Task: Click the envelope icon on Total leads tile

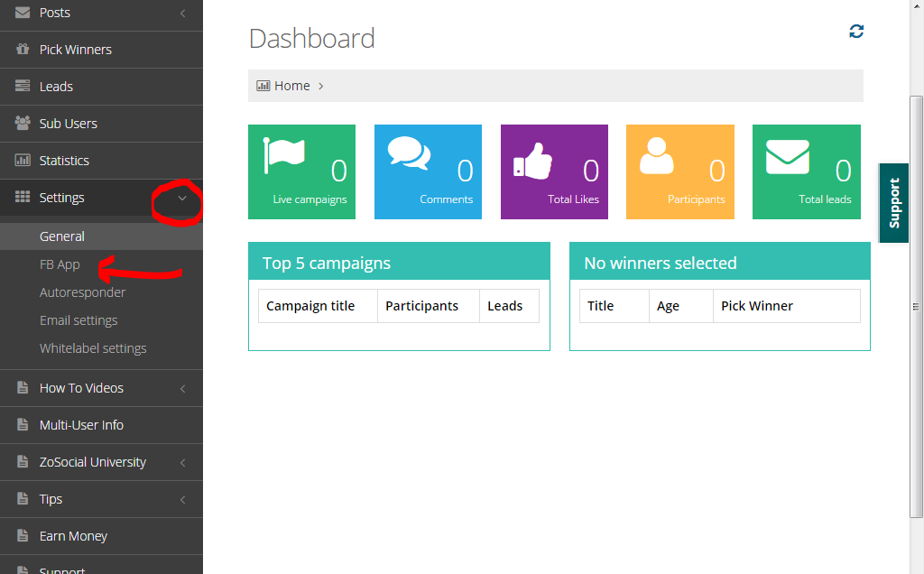Action: pos(788,157)
